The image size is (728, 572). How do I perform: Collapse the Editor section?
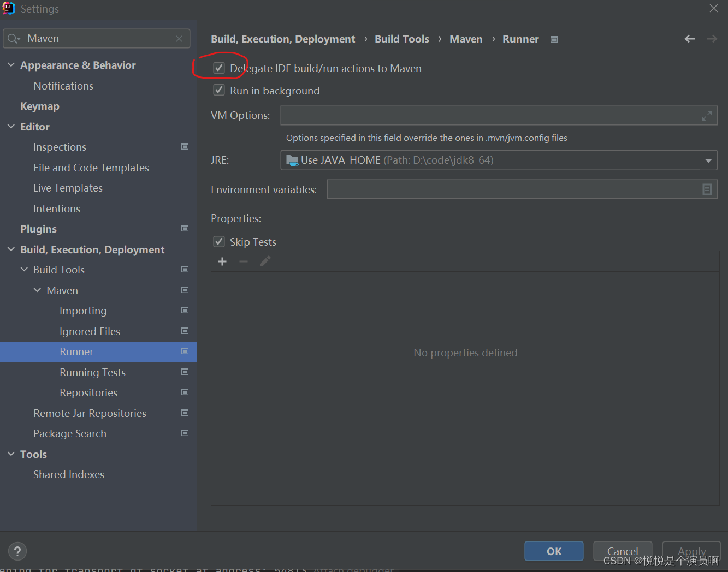tap(11, 127)
